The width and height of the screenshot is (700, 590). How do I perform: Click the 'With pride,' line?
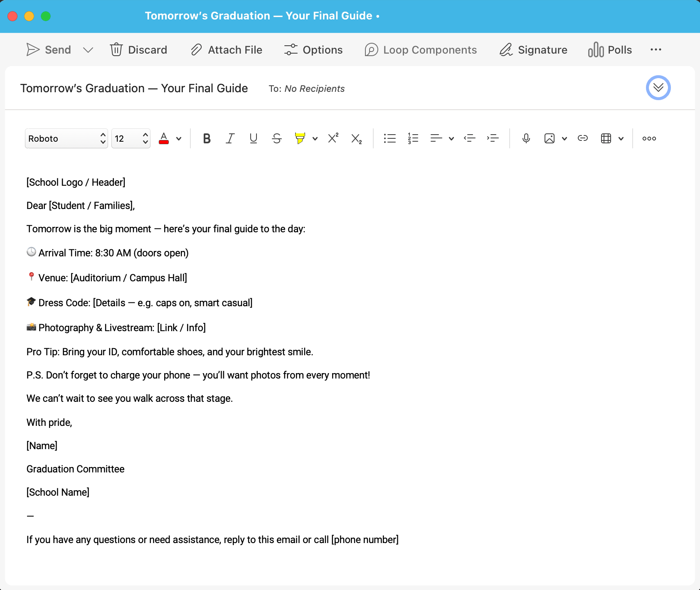coord(49,423)
